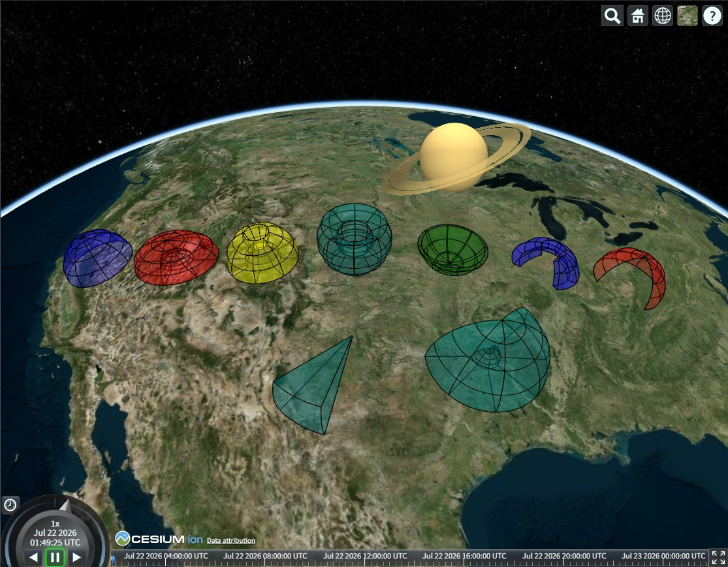Image resolution: width=728 pixels, height=567 pixels.
Task: Select the red dome with inner cone
Action: tap(176, 257)
